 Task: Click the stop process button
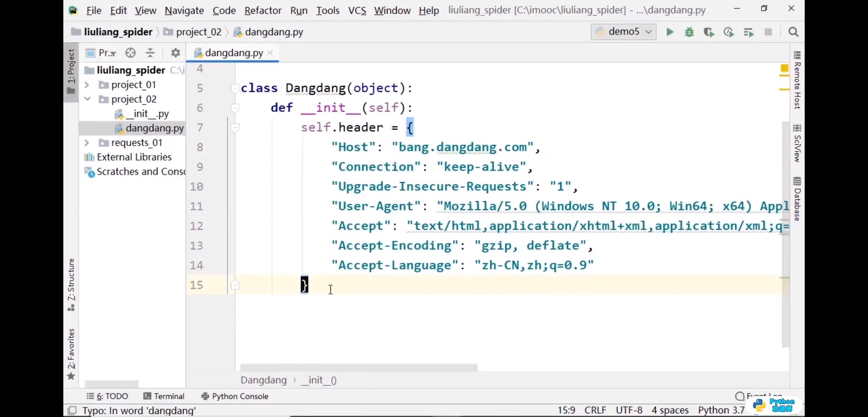coord(768,32)
